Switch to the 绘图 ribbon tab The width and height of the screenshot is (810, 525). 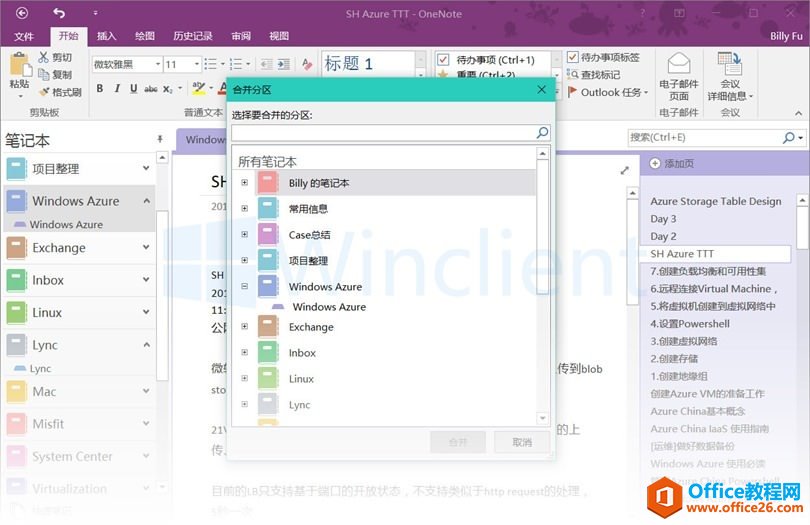click(145, 36)
